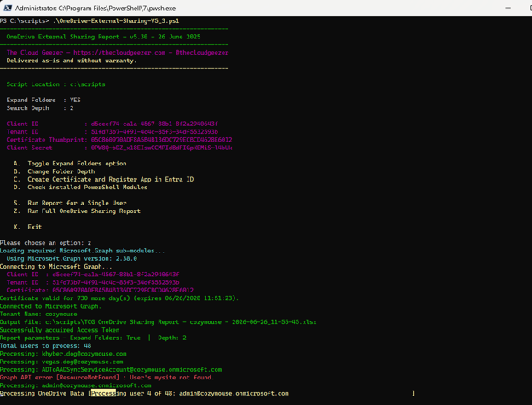Click the 'Report parameters' line

(93, 338)
